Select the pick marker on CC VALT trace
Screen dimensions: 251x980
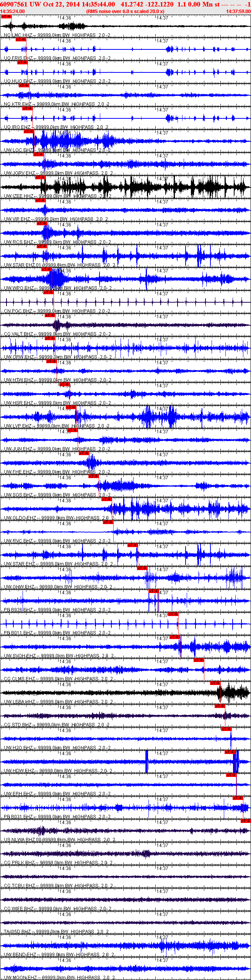point(50,315)
